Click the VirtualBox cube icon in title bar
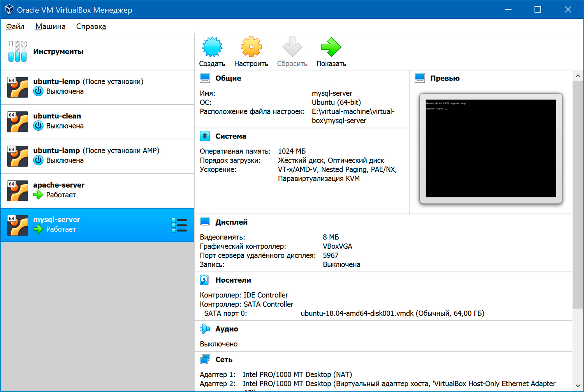The image size is (584, 392). click(x=9, y=9)
